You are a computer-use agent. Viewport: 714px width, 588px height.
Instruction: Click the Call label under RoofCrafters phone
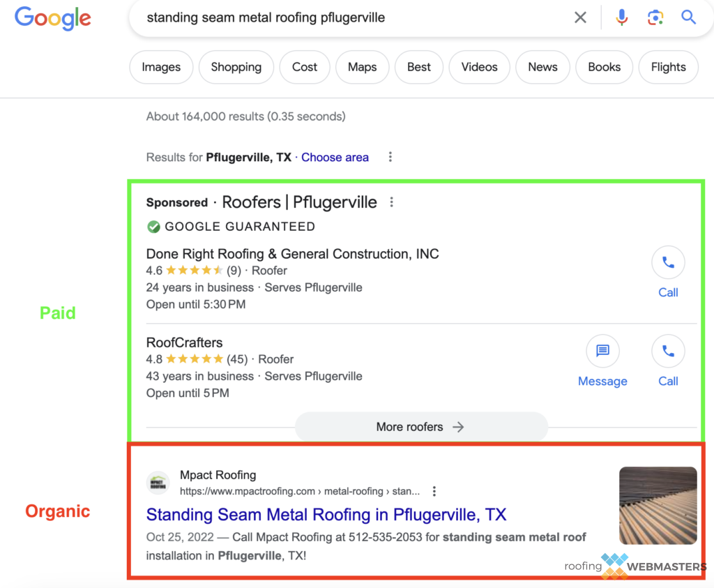click(668, 382)
